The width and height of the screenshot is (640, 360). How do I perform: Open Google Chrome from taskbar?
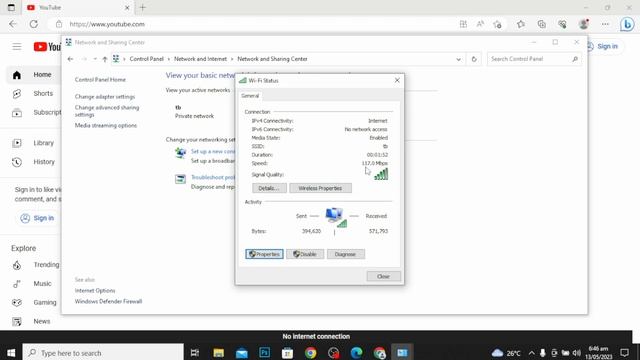click(x=311, y=353)
